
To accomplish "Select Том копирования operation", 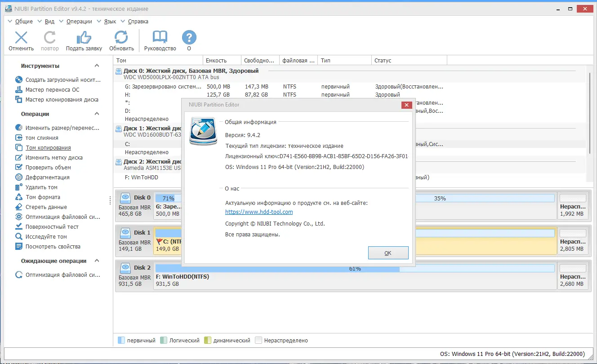I will [43, 148].
